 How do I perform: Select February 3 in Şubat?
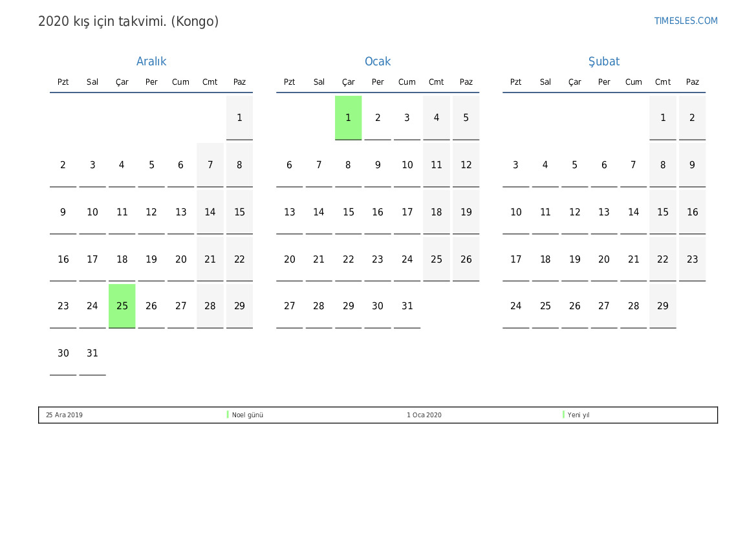516,165
